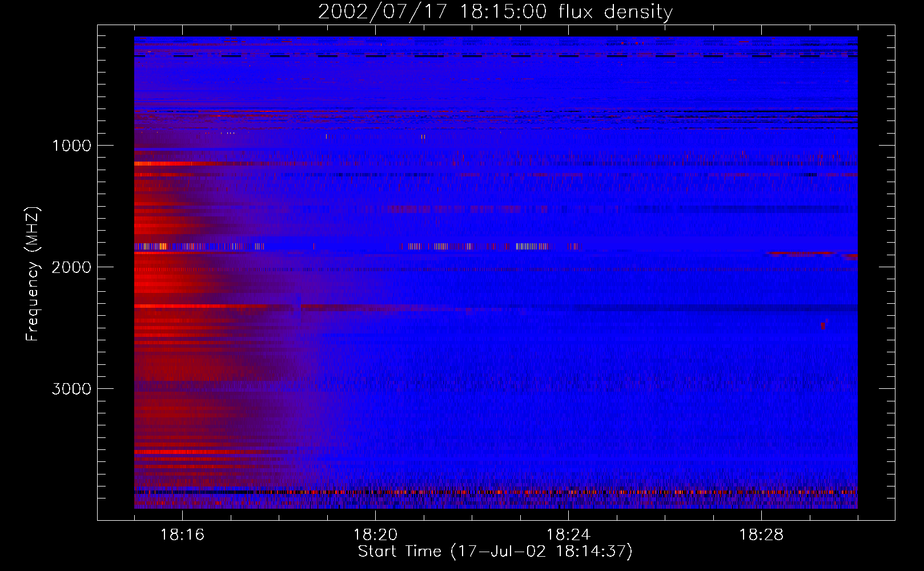The height and width of the screenshot is (571, 924).
Task: Click the 3000 frequency tick label
Action: click(x=71, y=389)
